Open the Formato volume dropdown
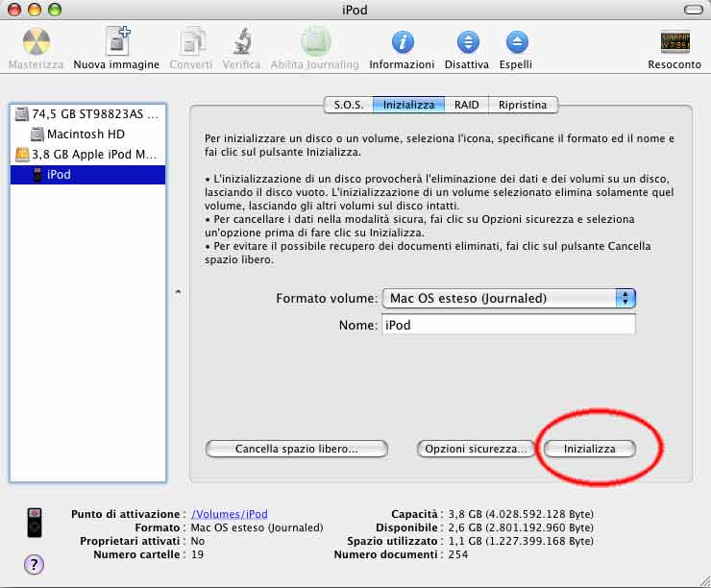711x588 pixels. 509,298
